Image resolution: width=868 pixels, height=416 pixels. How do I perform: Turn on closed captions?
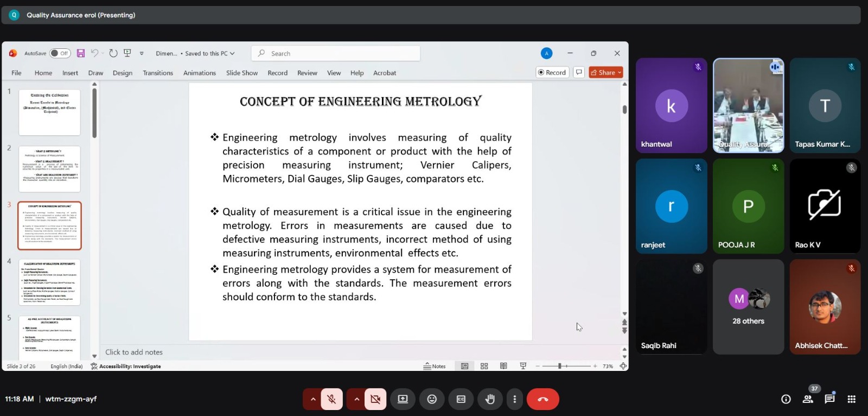pos(461,399)
